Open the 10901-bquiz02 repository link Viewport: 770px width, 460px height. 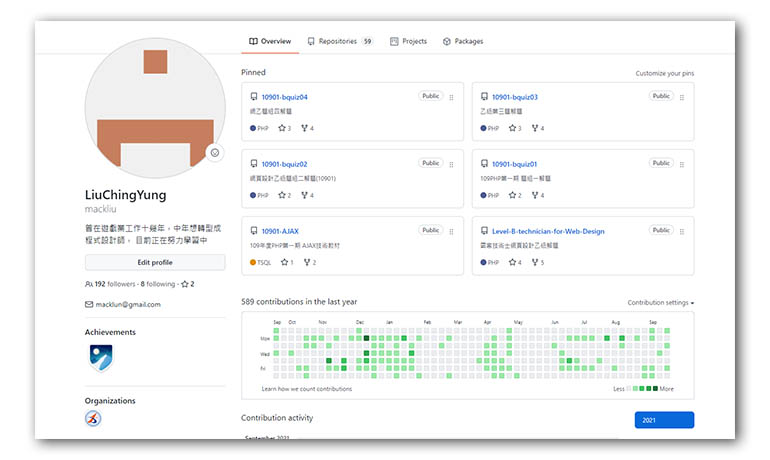click(284, 164)
